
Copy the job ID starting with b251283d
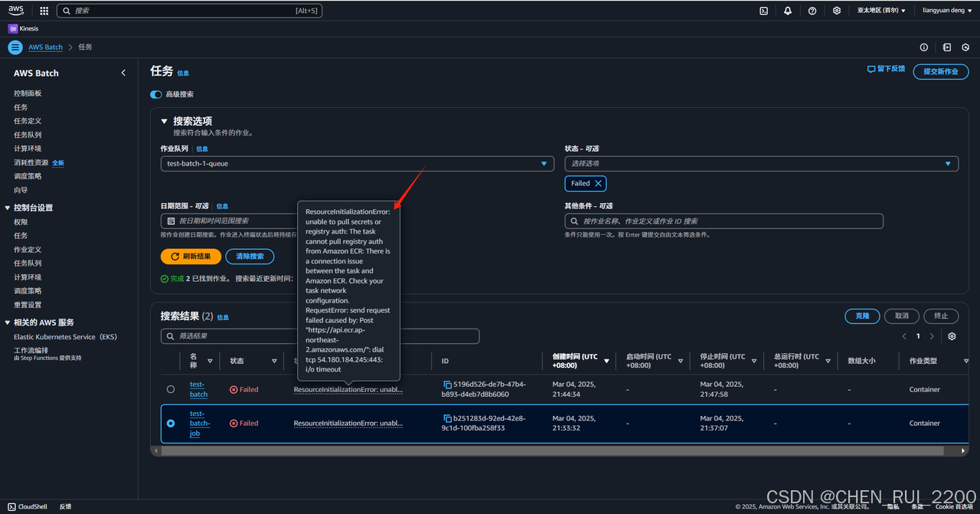448,418
